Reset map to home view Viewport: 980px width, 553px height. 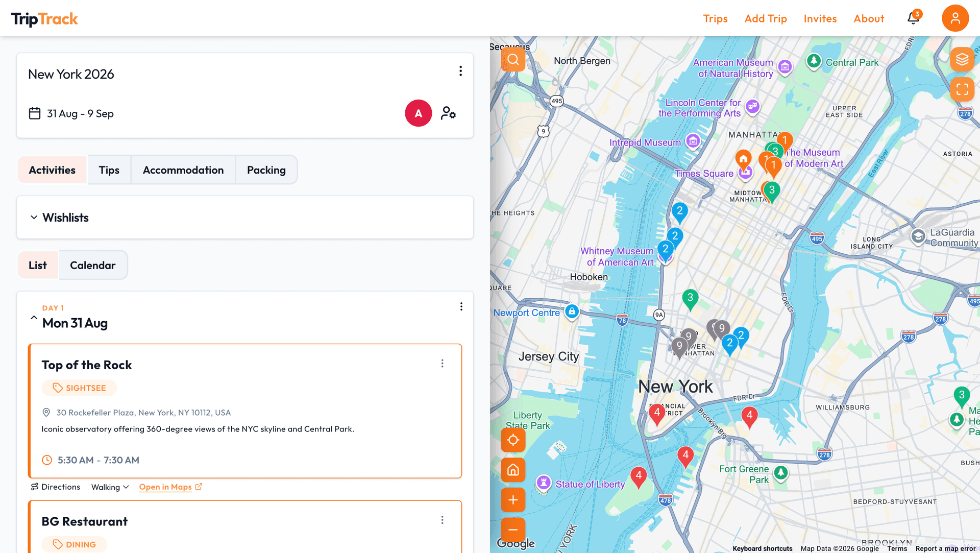pyautogui.click(x=513, y=470)
